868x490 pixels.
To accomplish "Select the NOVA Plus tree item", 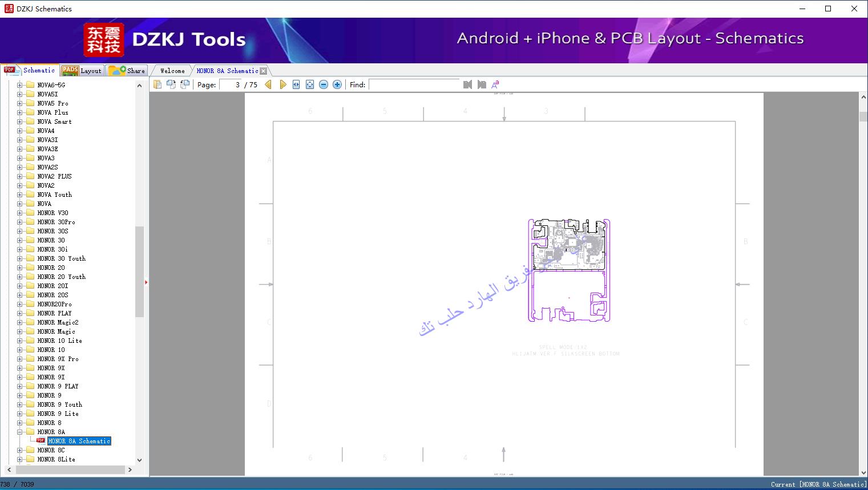I will [x=53, y=112].
